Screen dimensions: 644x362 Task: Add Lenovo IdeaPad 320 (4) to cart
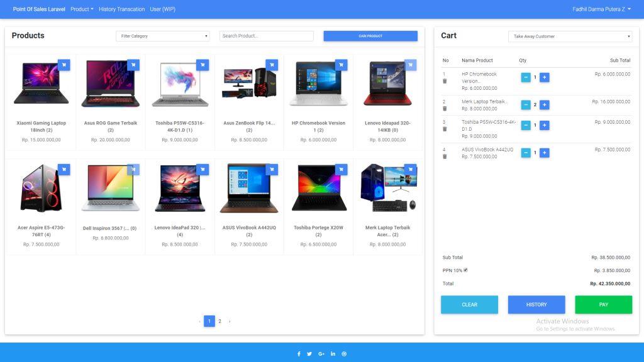click(203, 170)
